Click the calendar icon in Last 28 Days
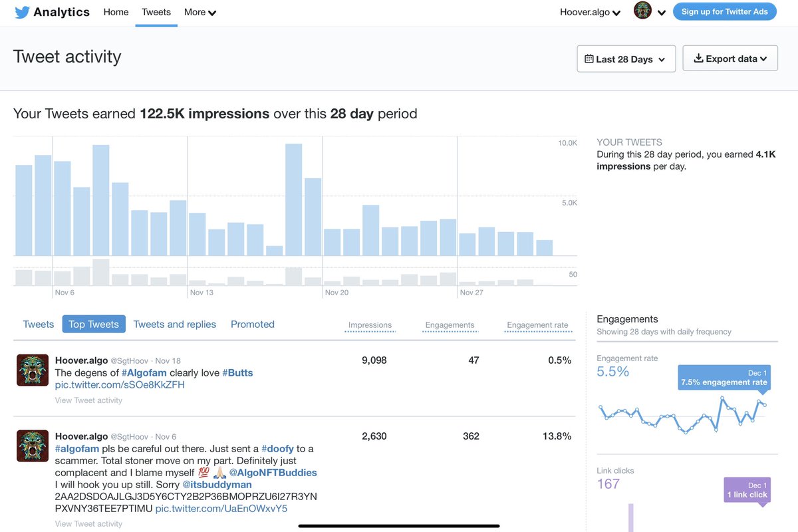The image size is (798, 532). click(589, 59)
